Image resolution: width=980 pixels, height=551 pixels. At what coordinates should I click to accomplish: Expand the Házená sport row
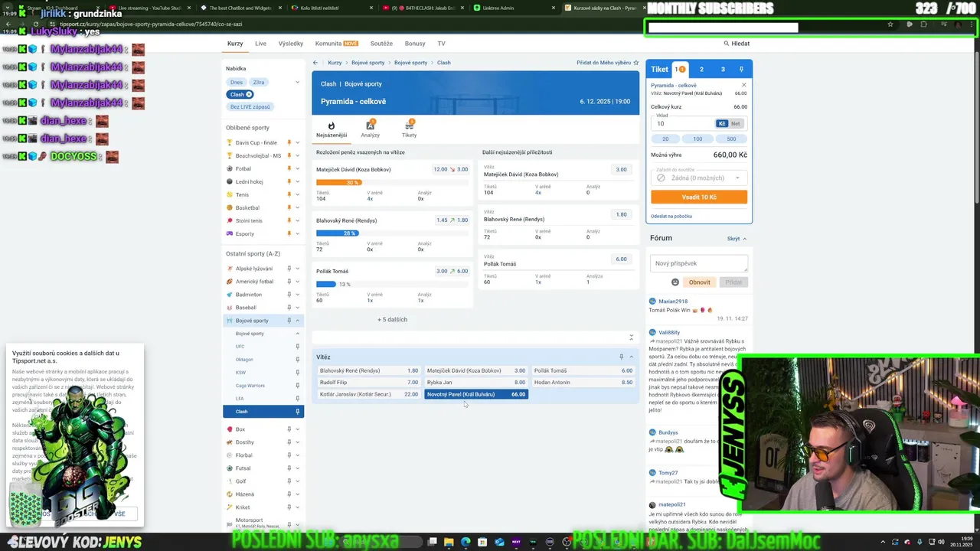(x=298, y=494)
